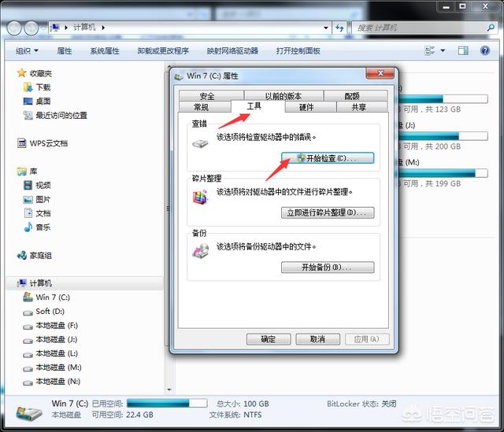Open the 图片 library

(x=37, y=199)
